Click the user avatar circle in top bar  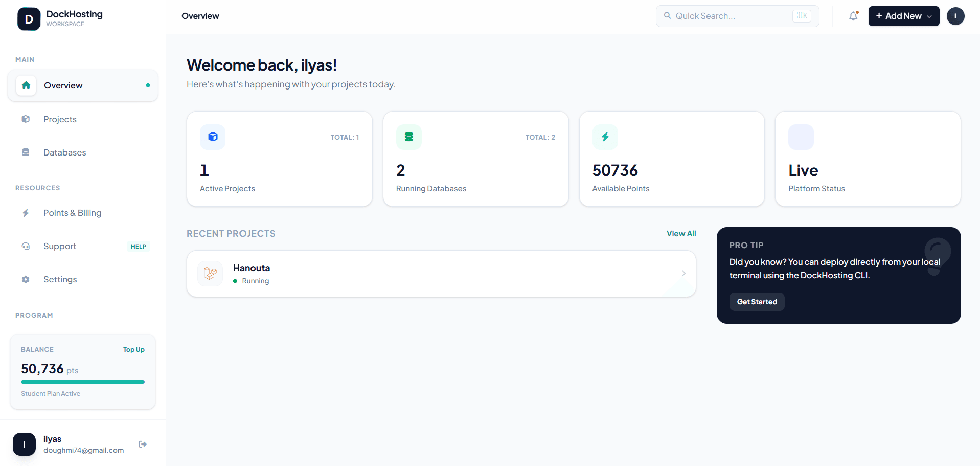[955, 16]
